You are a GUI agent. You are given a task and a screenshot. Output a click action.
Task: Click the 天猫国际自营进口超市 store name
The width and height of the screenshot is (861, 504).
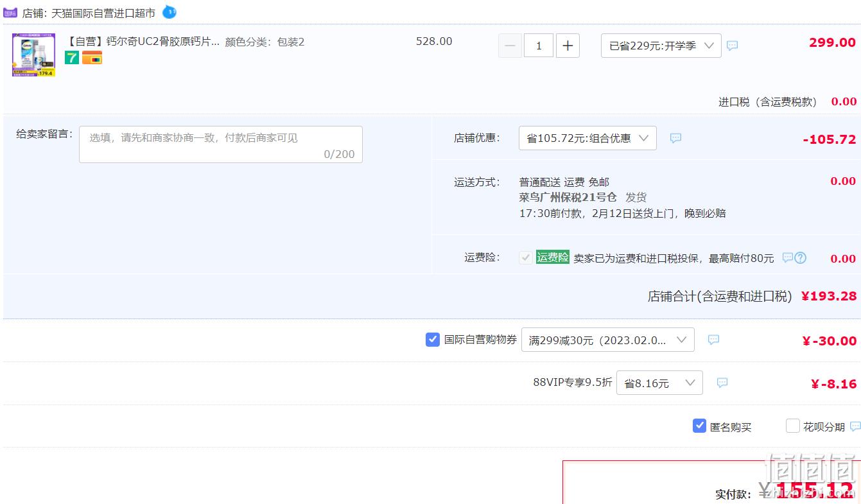pos(103,13)
